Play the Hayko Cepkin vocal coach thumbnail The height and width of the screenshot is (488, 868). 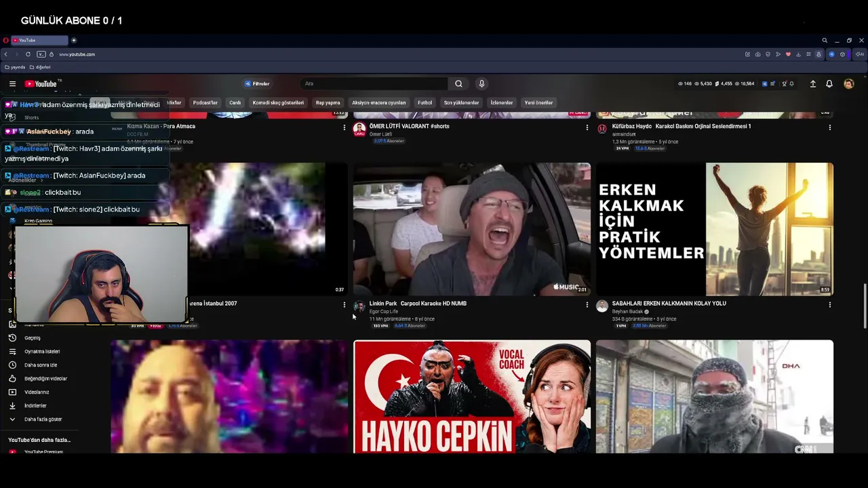(472, 396)
